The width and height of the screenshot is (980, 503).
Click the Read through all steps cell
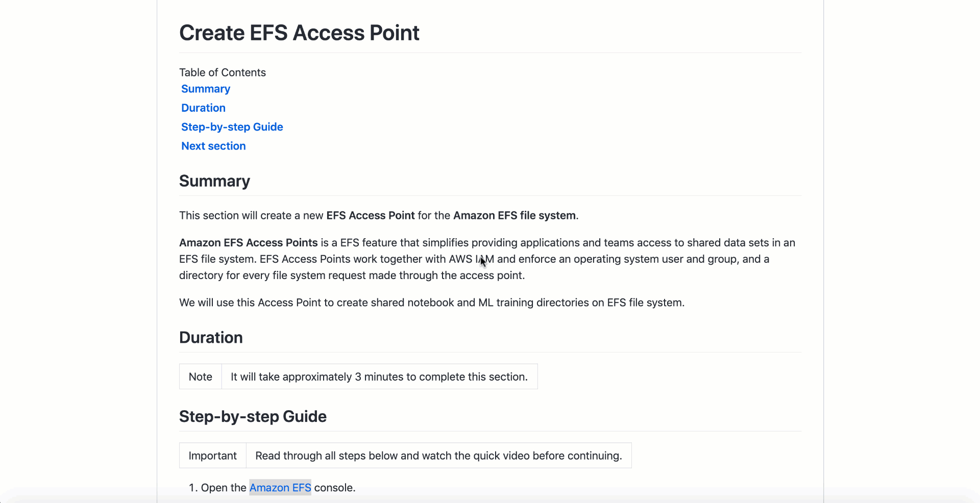pos(438,456)
